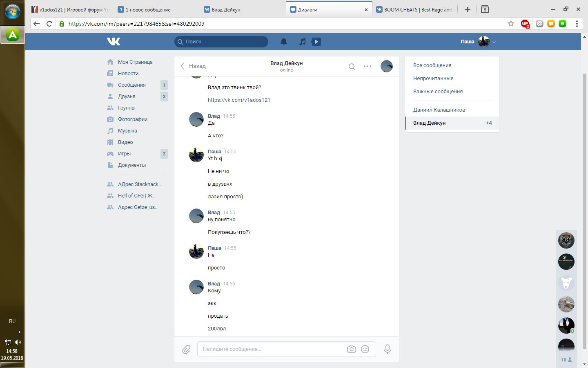The width and height of the screenshot is (588, 368).
Task: Click the Влад Дейкун title in chat header
Action: pyautogui.click(x=287, y=63)
